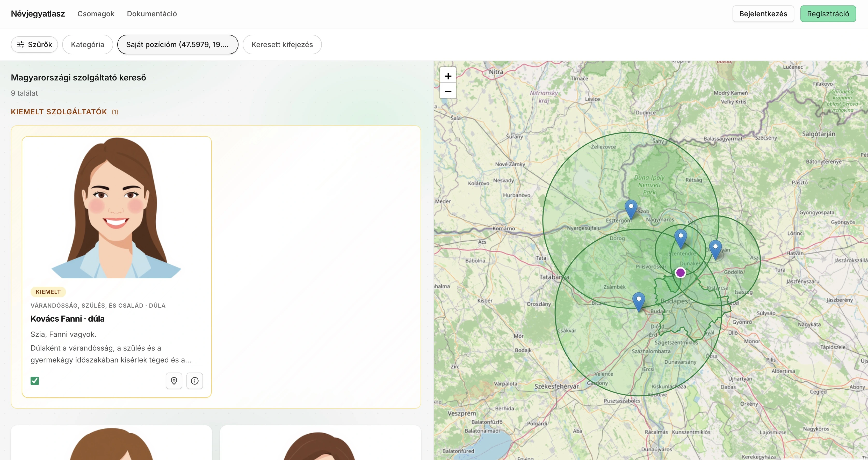Expand the Kategória filter
Screen dimensions: 868x460
pos(88,44)
